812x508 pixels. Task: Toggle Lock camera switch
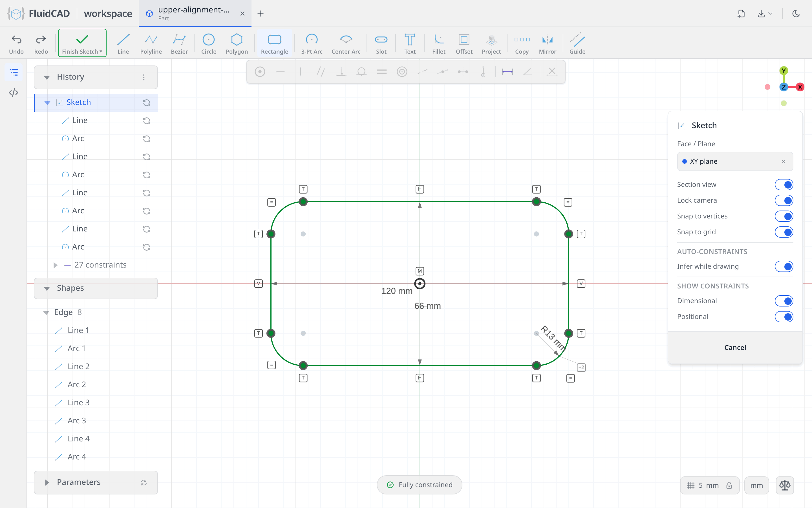pos(784,200)
